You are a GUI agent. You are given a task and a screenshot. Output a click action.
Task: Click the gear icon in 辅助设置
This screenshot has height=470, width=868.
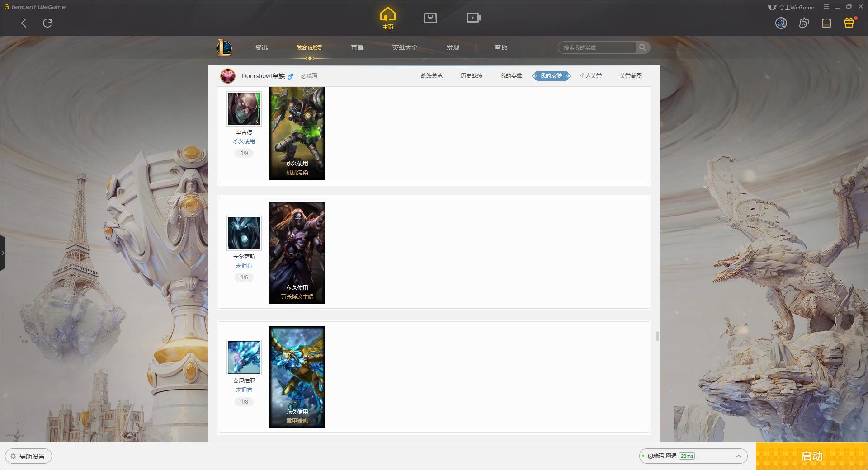tap(13, 456)
